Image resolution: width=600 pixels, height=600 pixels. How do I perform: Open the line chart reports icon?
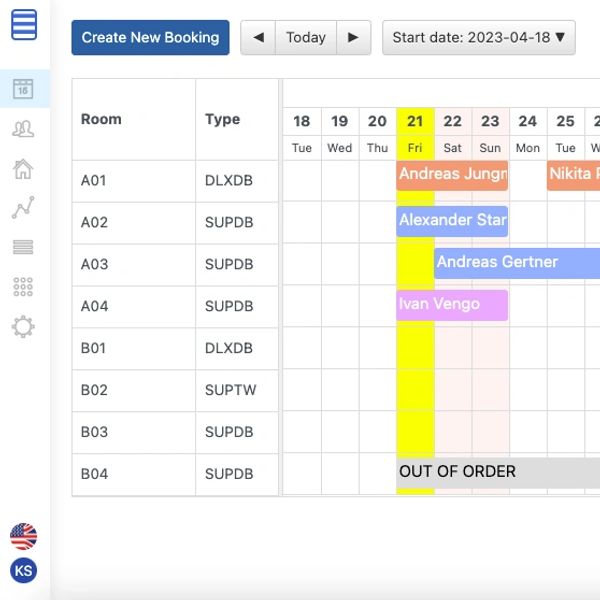click(23, 208)
